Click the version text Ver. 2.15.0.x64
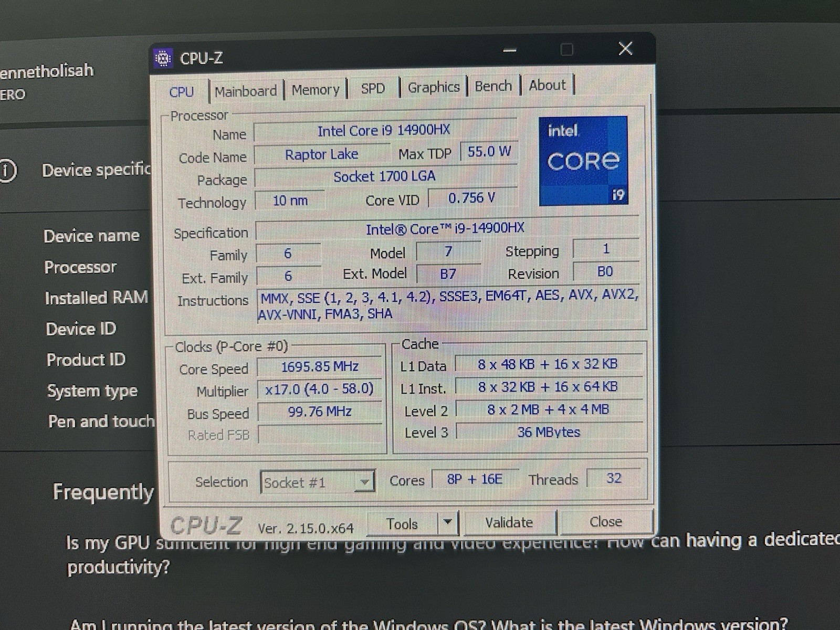The width and height of the screenshot is (840, 630). [306, 528]
